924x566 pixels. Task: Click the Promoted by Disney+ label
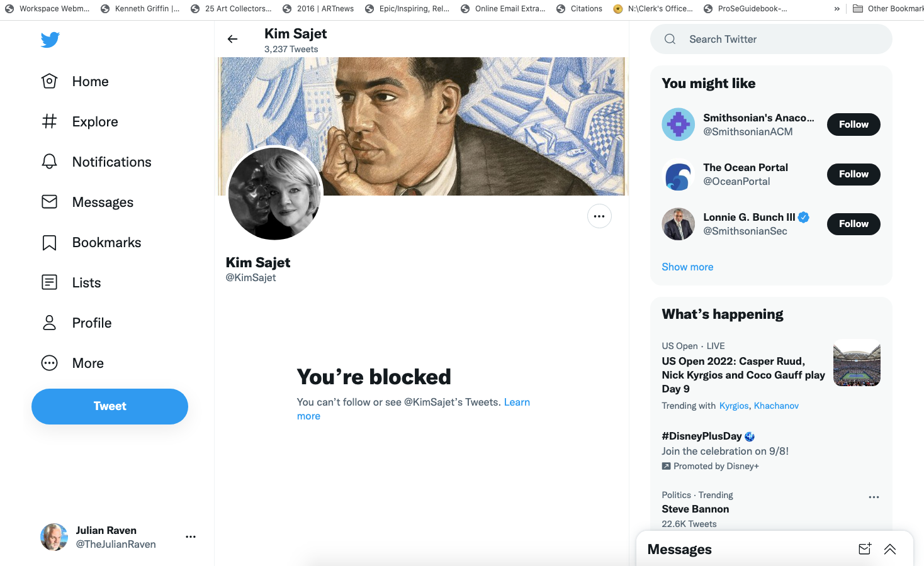click(x=711, y=466)
